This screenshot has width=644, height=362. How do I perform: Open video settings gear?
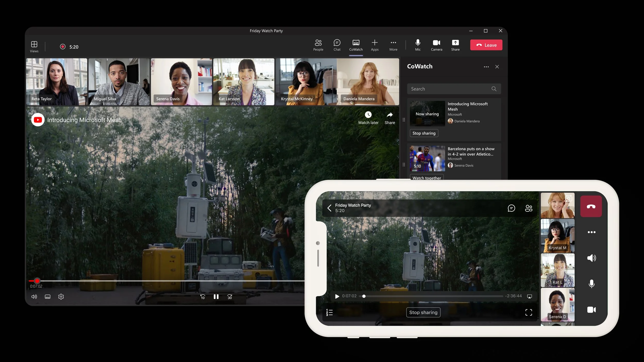61,297
